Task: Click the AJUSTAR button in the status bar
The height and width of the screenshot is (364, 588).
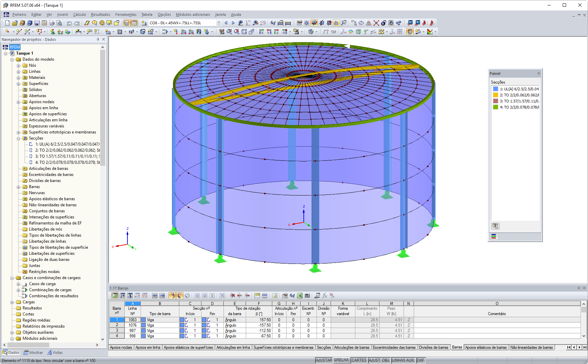Action: pos(324,360)
